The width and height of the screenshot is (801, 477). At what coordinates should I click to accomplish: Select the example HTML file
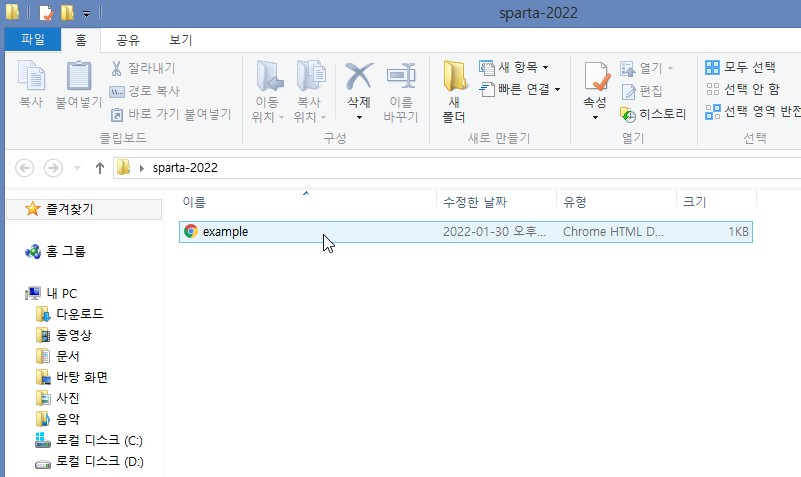466,232
